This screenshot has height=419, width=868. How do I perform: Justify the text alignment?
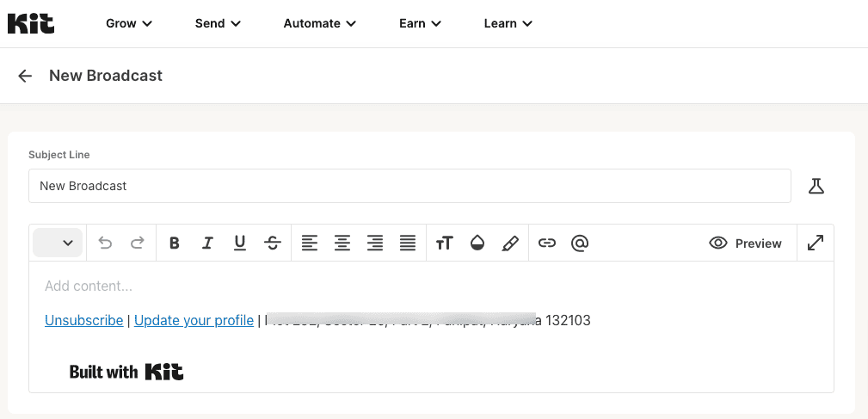[x=408, y=243]
